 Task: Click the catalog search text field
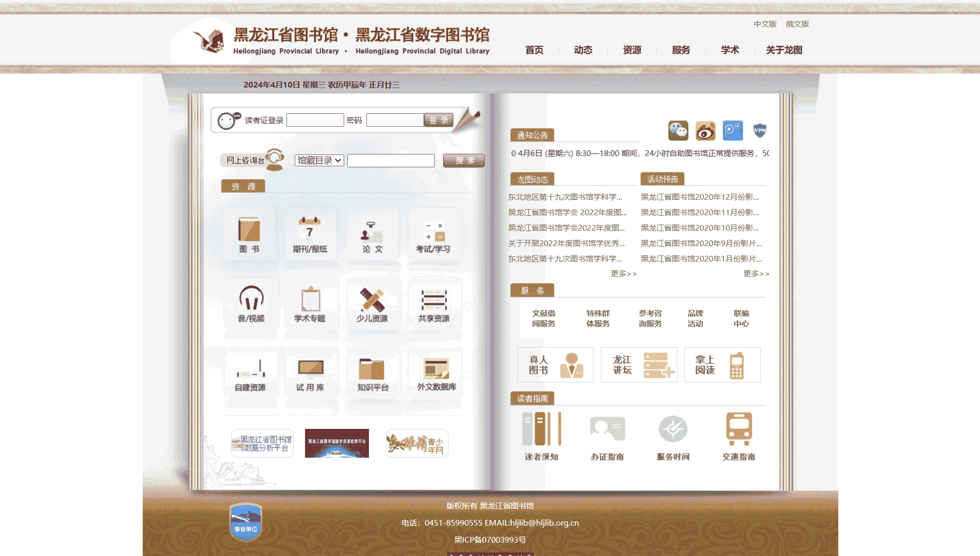tap(391, 161)
